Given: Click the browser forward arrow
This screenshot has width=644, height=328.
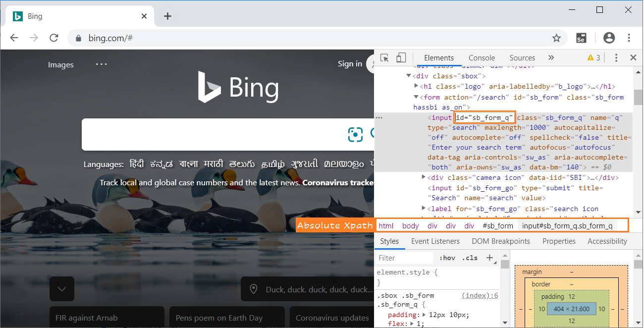Looking at the screenshot, I should [x=34, y=38].
